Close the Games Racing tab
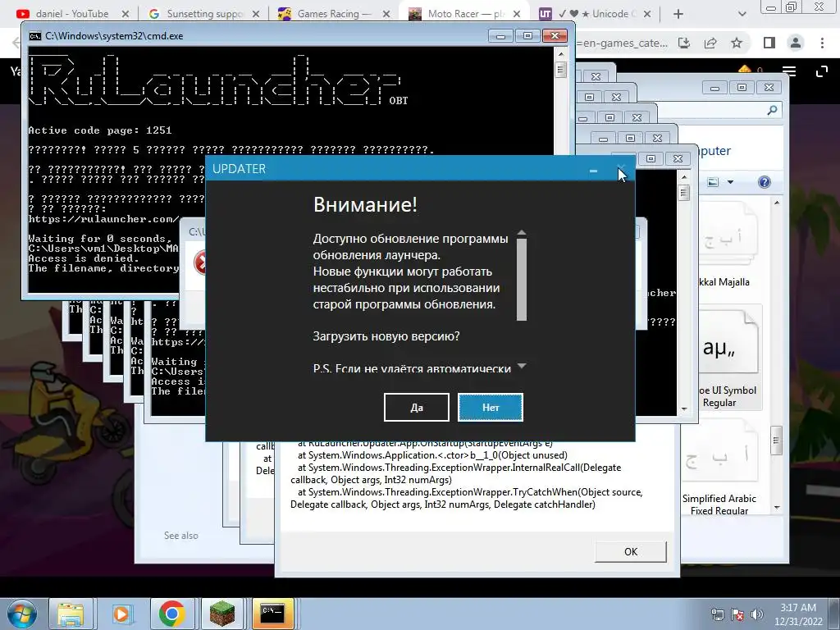 tap(386, 14)
